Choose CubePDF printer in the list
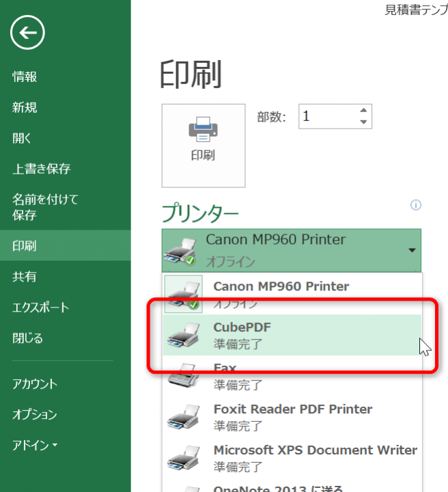Image resolution: width=448 pixels, height=492 pixels. (x=292, y=335)
